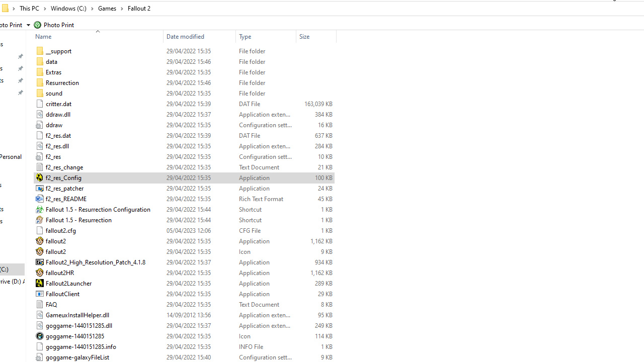The width and height of the screenshot is (644, 362).
Task: Select the fallout2 Application vault boy icon
Action: [40, 241]
